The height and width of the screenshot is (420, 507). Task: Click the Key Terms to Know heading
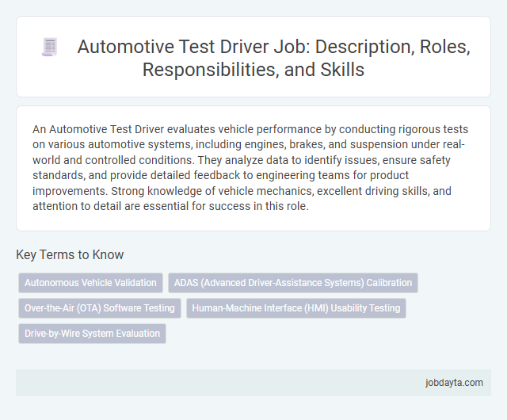pos(70,254)
